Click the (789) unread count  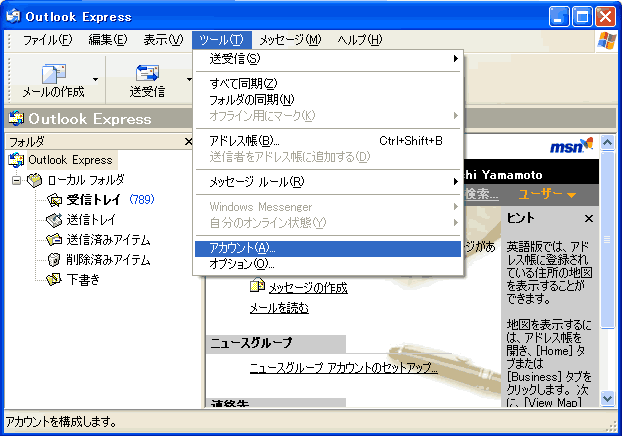tap(142, 199)
